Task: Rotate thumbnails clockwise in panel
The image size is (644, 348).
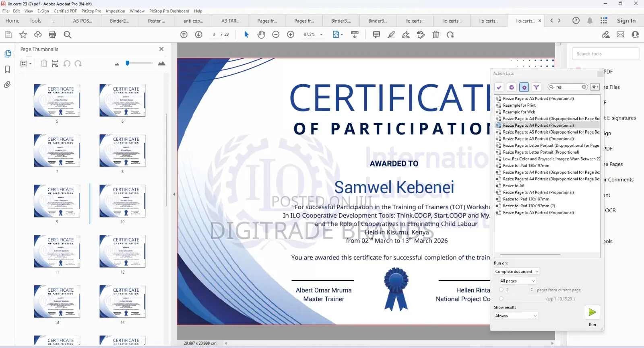Action: tap(78, 64)
